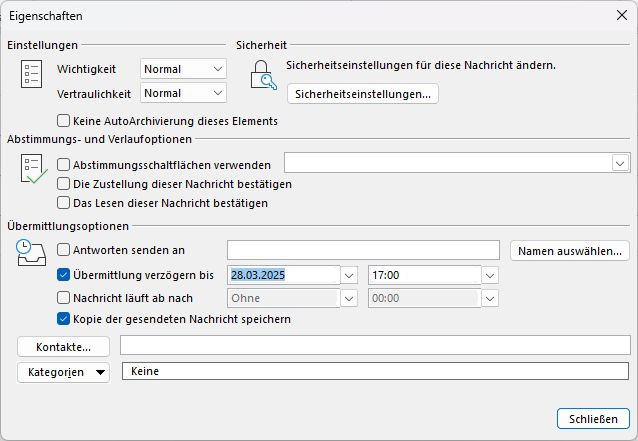Uncheck 'Übermittlung verzögern bis' option
This screenshot has width=638, height=441.
[65, 274]
